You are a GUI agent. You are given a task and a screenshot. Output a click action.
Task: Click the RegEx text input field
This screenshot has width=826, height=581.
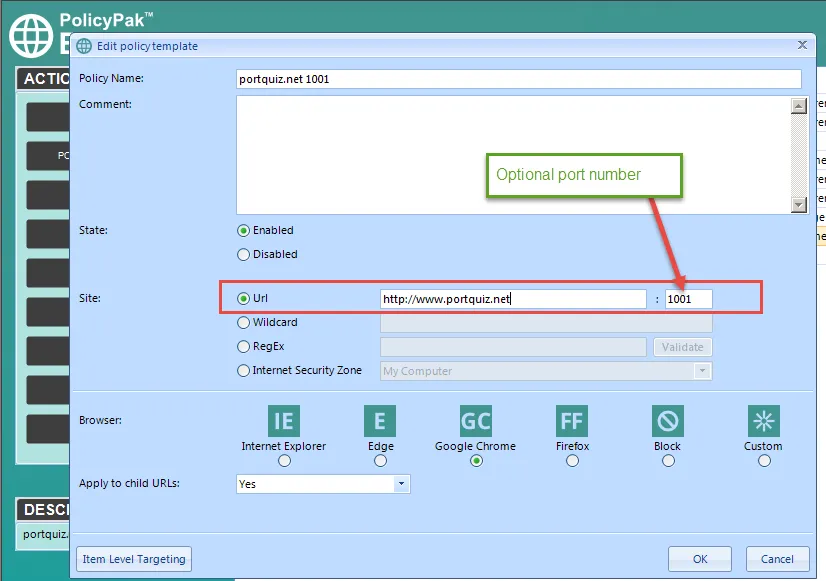[513, 347]
